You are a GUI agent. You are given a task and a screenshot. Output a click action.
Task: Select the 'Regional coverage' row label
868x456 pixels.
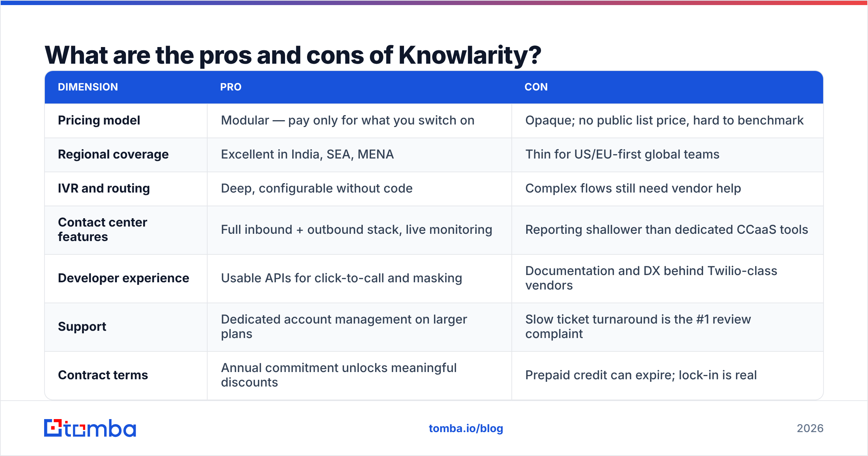[113, 154]
